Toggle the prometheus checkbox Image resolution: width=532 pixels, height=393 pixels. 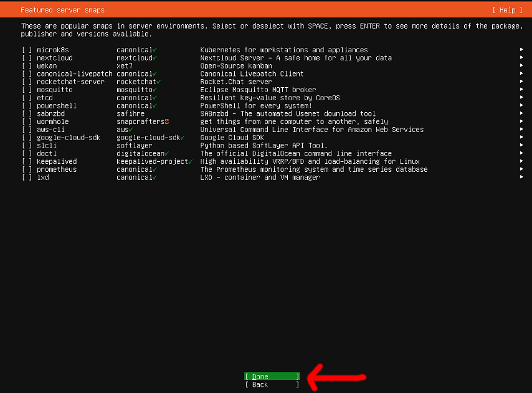(27, 169)
